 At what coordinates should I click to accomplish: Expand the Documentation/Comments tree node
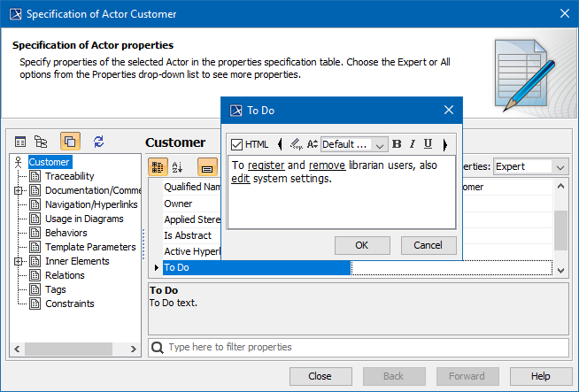[19, 190]
